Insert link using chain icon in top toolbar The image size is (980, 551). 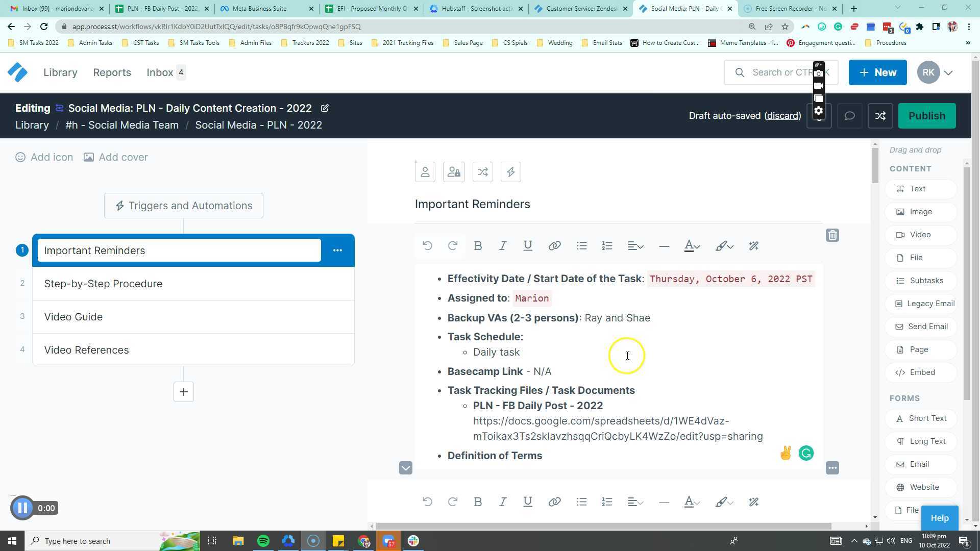pyautogui.click(x=554, y=246)
